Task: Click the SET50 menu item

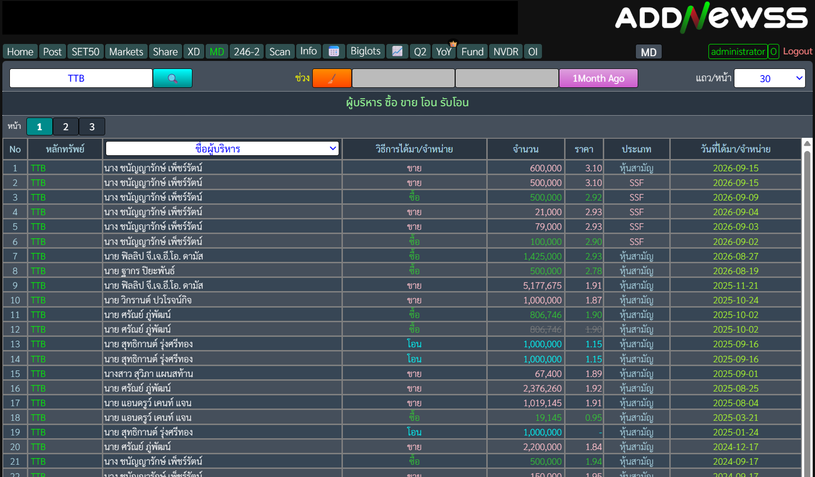Action: 85,51
